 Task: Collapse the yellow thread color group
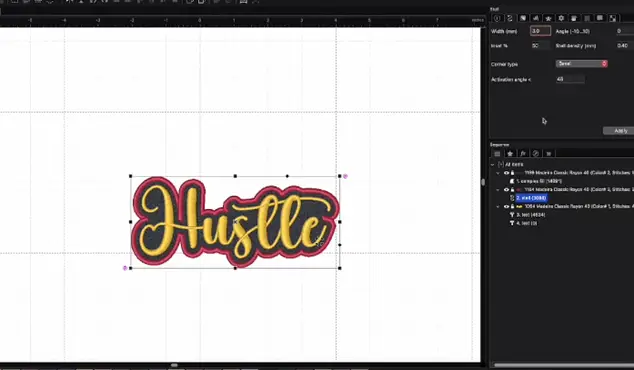pos(498,207)
